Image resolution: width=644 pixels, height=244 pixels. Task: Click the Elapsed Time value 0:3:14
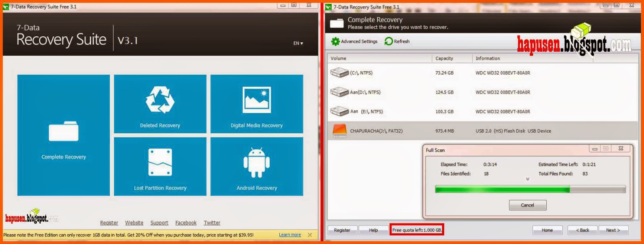click(x=490, y=165)
